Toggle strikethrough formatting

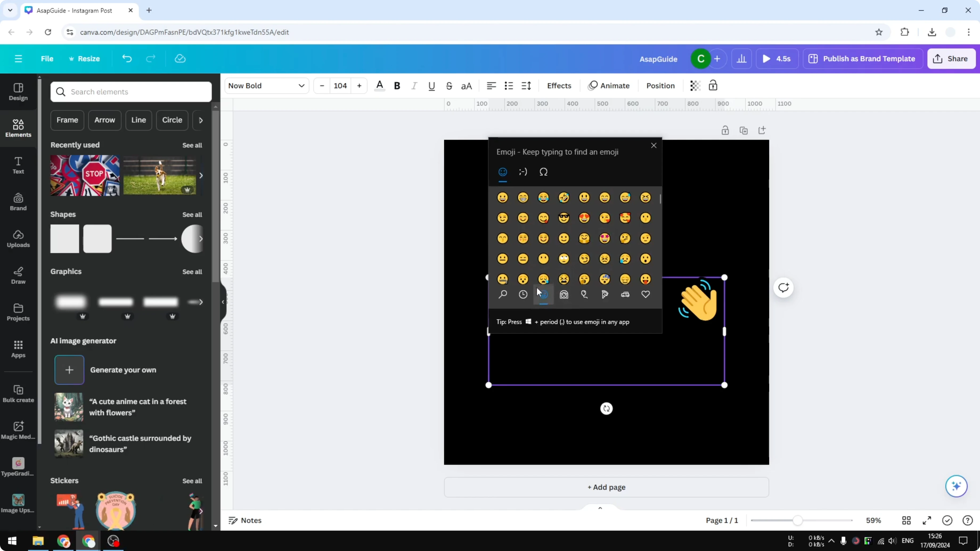449,85
